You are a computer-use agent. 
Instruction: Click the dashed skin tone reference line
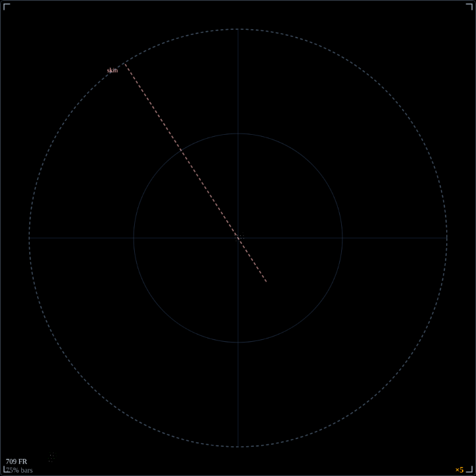click(x=196, y=173)
